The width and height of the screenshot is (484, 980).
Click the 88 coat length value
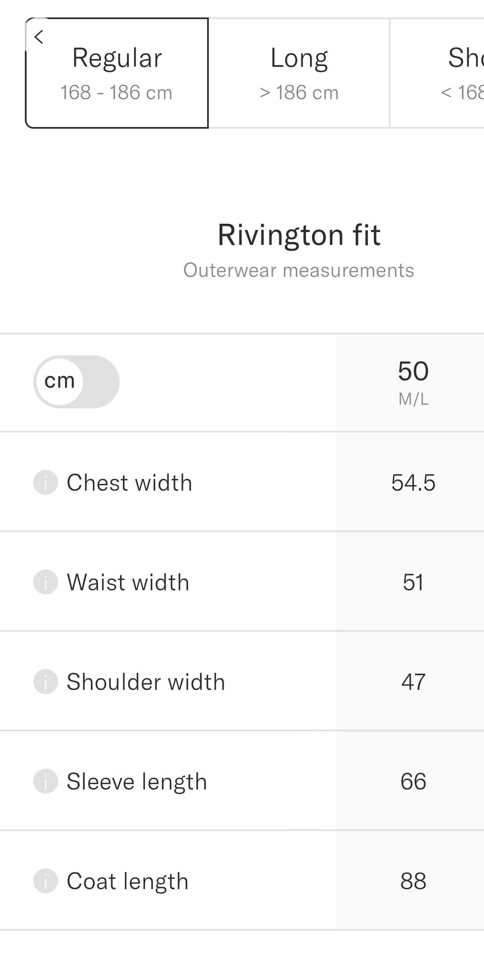(413, 881)
